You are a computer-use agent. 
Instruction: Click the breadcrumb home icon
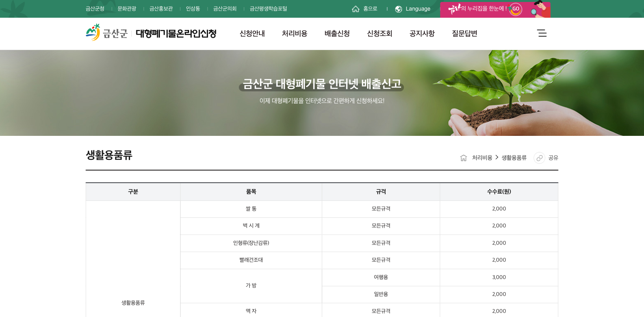click(x=464, y=158)
